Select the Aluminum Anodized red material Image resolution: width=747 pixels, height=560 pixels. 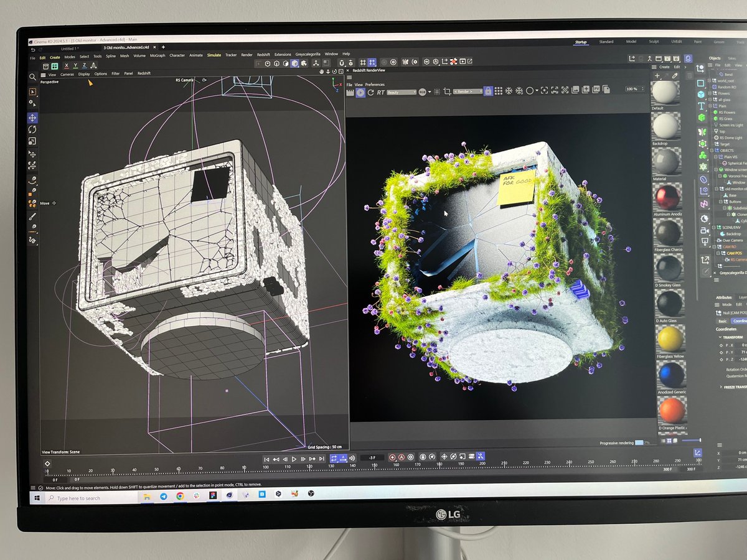click(x=669, y=198)
